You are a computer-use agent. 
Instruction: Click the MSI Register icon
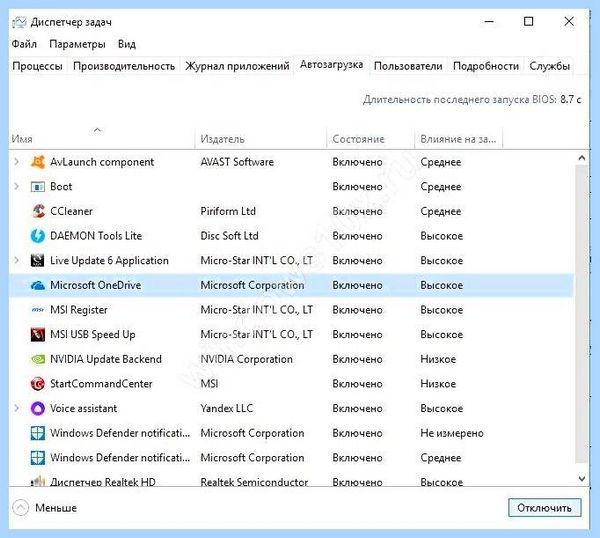point(38,310)
